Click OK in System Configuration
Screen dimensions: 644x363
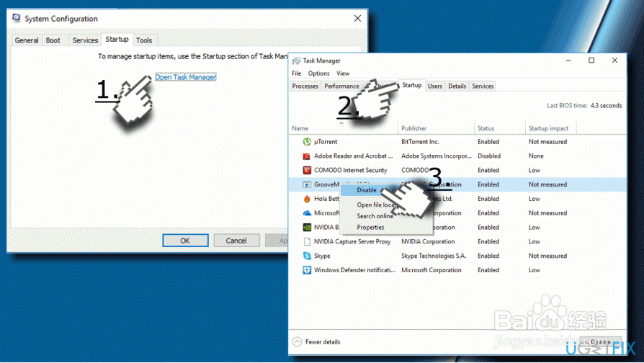tap(185, 241)
